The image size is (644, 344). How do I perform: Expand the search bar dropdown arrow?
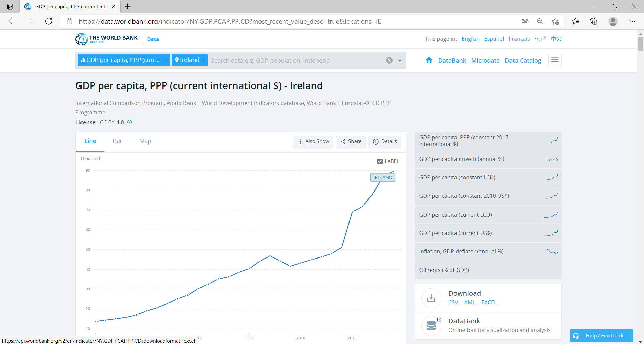pyautogui.click(x=399, y=61)
